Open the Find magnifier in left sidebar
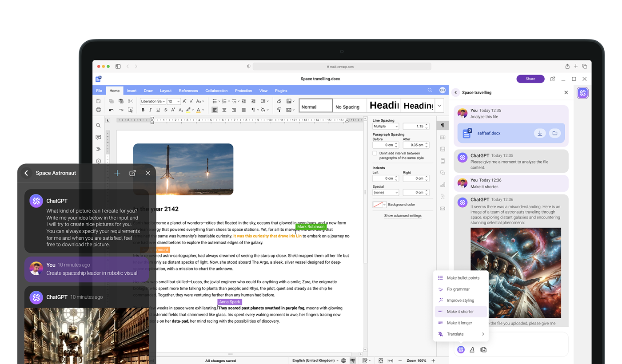Viewport: 622px width, 364px height. click(98, 126)
